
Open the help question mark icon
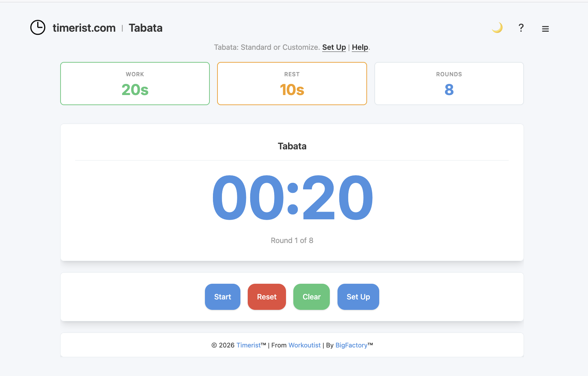(521, 28)
